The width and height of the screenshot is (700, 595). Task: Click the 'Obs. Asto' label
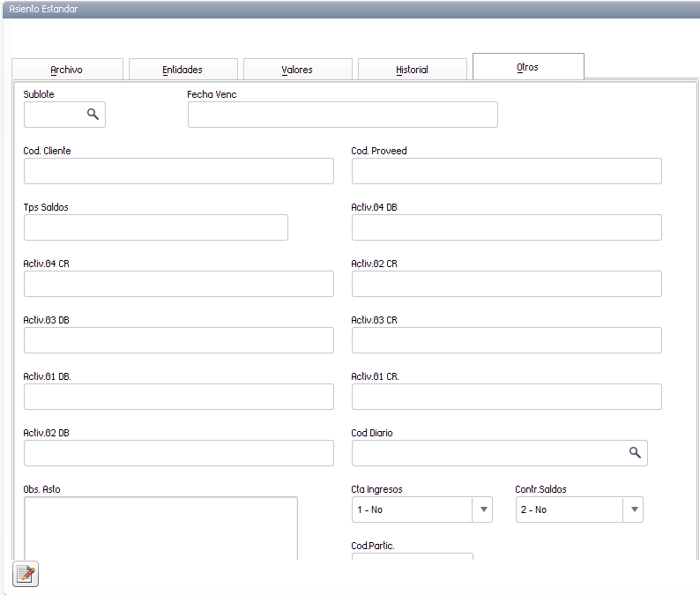41,489
